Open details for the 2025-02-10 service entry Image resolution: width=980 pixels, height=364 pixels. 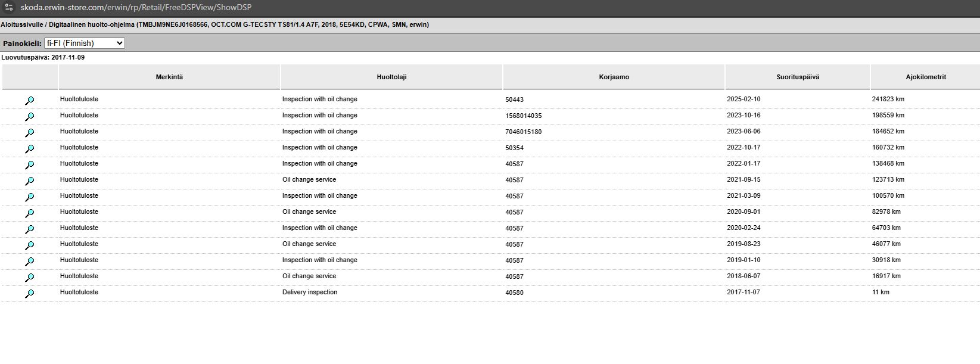point(29,101)
